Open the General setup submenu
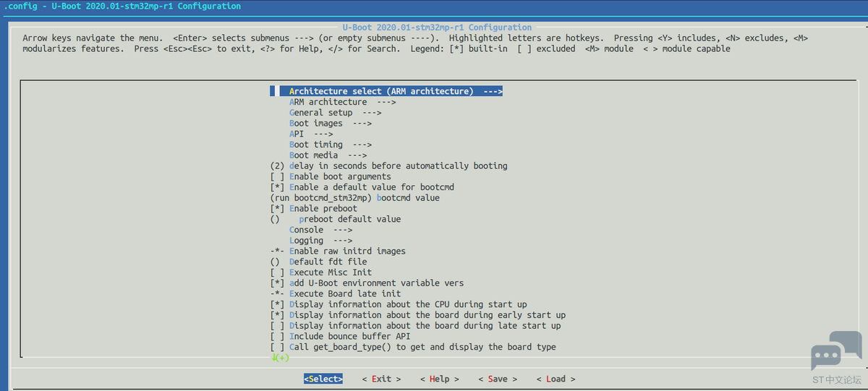 tap(335, 113)
